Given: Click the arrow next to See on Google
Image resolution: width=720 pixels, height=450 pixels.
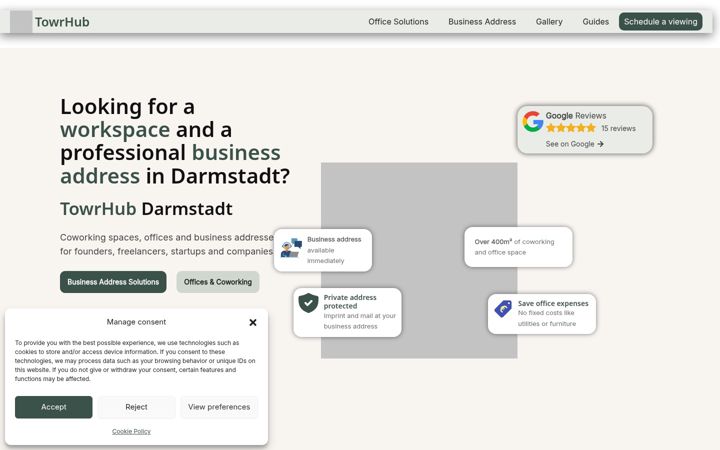Looking at the screenshot, I should (601, 144).
